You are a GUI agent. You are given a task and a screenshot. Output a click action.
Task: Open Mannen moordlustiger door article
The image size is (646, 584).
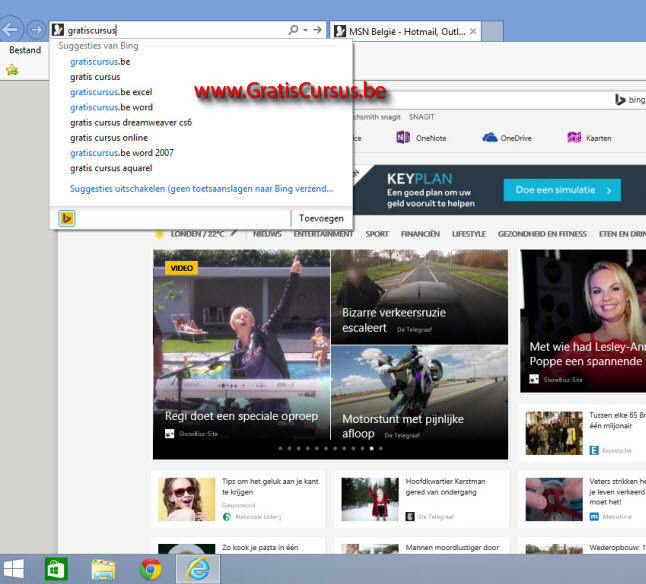point(422,546)
